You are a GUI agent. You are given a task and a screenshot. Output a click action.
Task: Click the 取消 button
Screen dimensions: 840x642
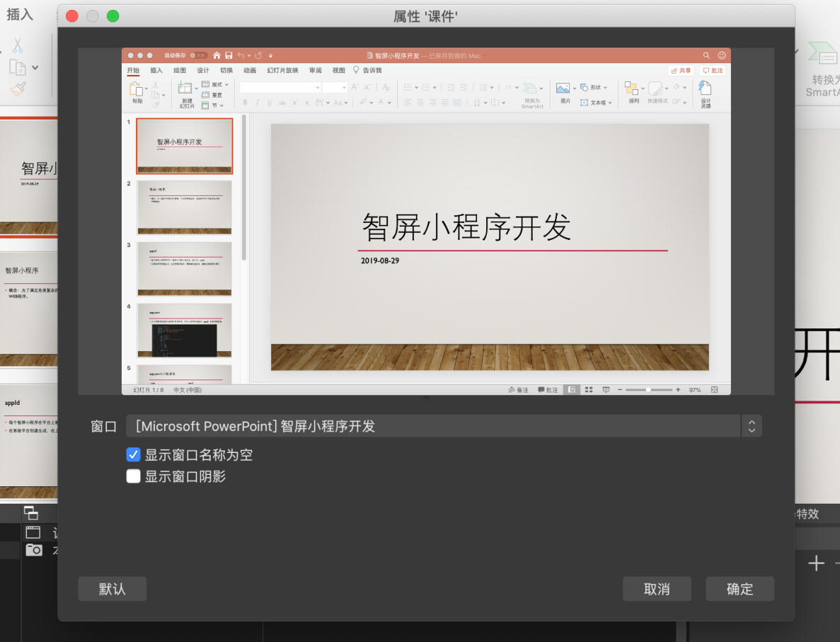(x=657, y=589)
